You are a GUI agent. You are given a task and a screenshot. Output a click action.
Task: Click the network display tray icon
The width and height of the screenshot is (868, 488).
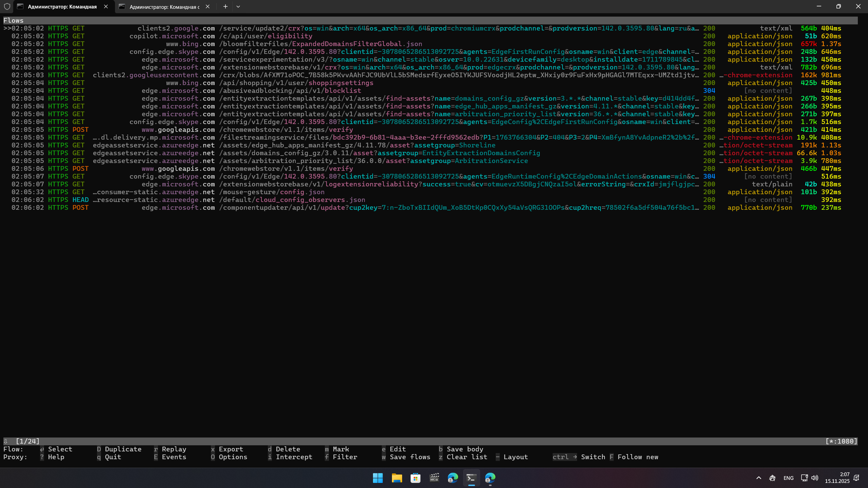(x=804, y=478)
